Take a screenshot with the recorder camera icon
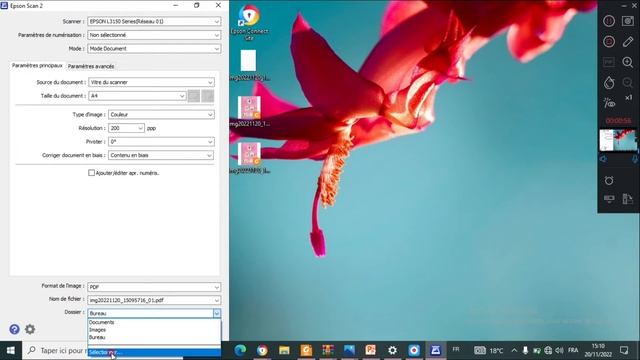Viewport: 640px width, 360px height. 628,21
